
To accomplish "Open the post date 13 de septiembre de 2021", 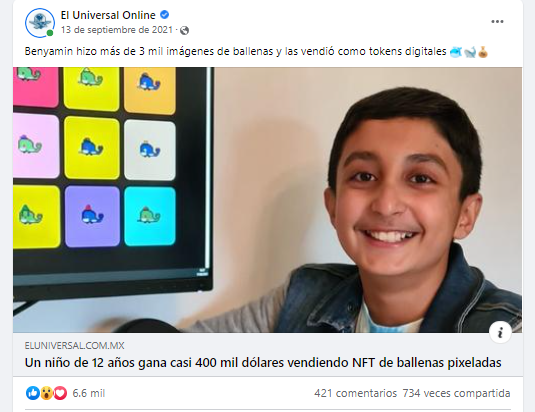I will pyautogui.click(x=117, y=30).
